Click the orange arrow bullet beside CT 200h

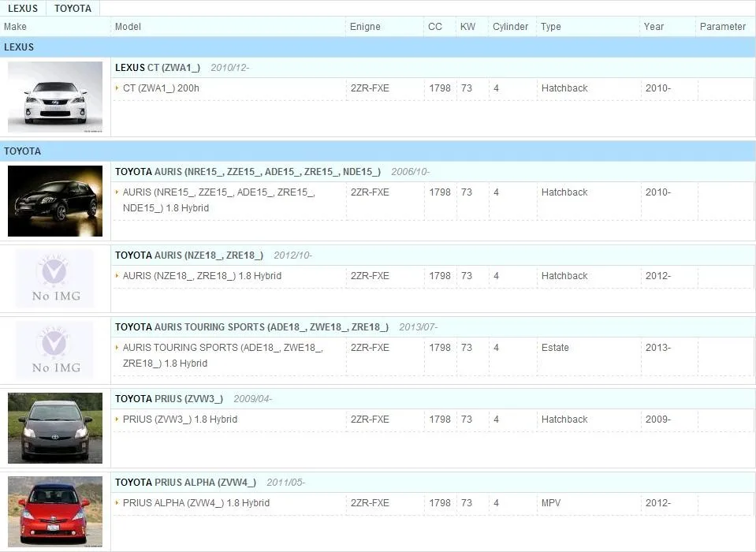(x=117, y=88)
